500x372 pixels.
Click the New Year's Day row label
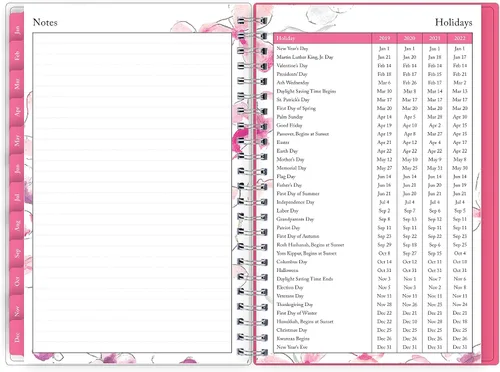pos(292,49)
